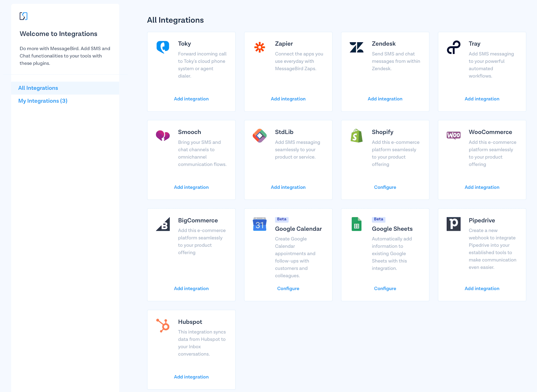Click the Hubspot orange sprocket icon
The image size is (537, 392).
click(163, 326)
